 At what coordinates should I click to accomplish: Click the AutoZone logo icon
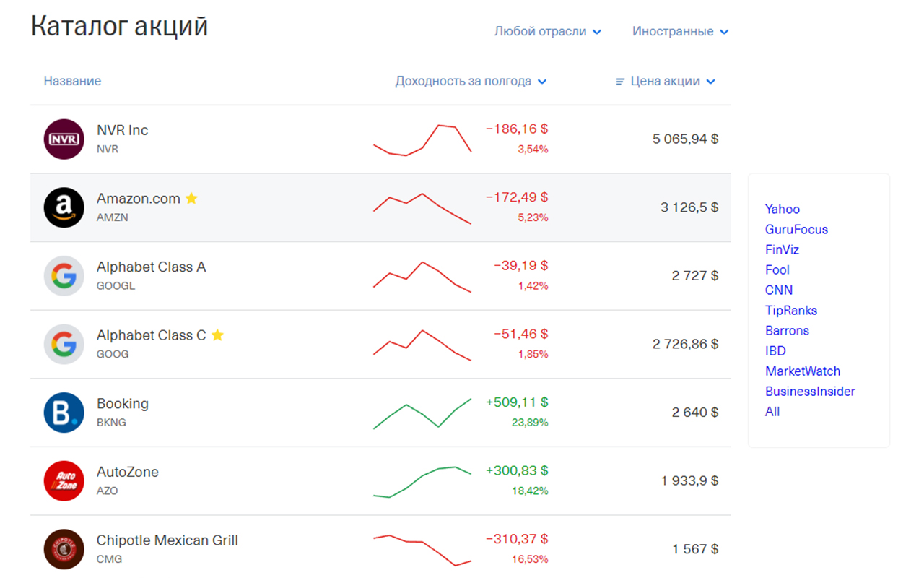(64, 480)
